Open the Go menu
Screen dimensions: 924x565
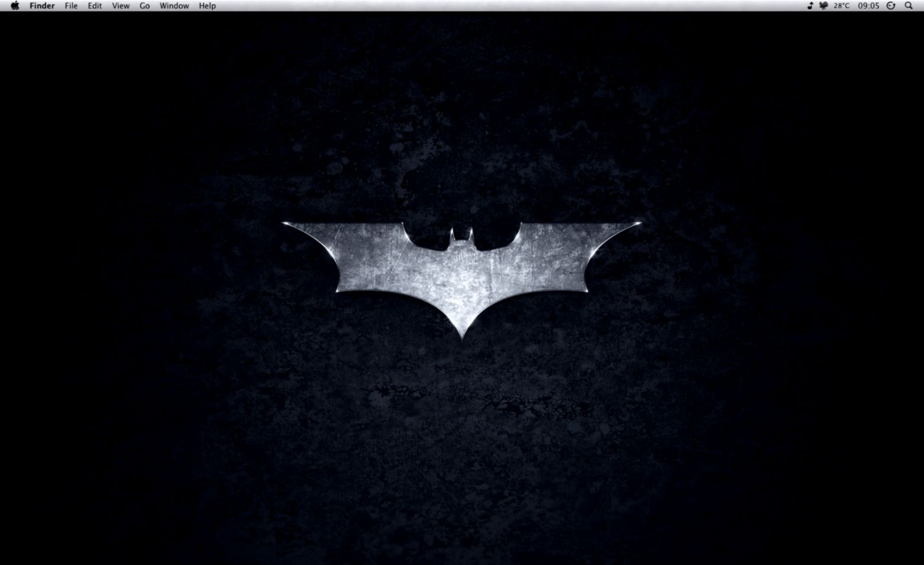pos(144,5)
